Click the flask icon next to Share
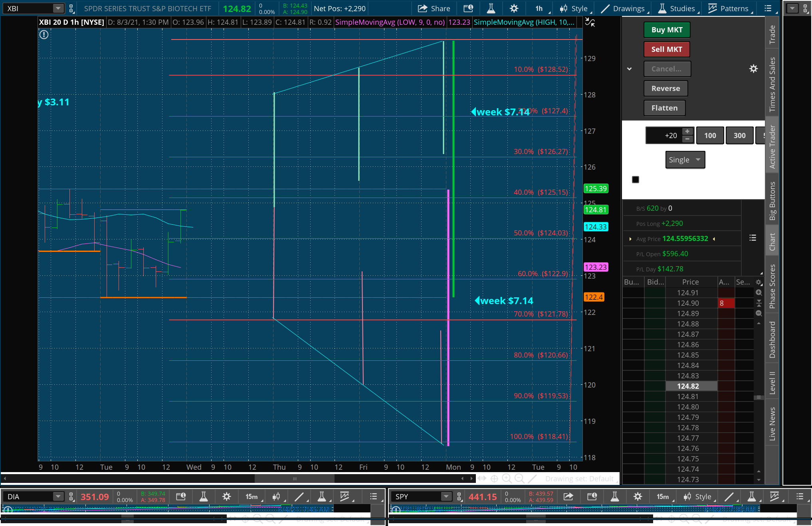The image size is (812, 526). (x=491, y=8)
